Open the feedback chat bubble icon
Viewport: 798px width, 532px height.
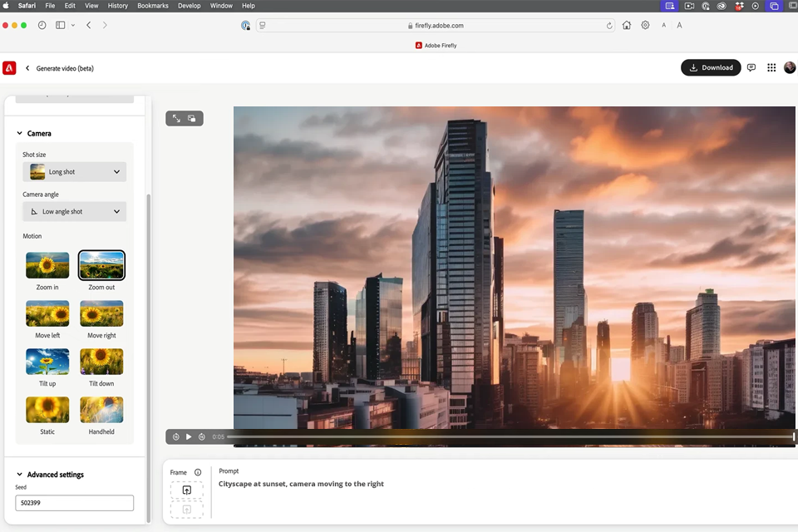click(x=751, y=67)
